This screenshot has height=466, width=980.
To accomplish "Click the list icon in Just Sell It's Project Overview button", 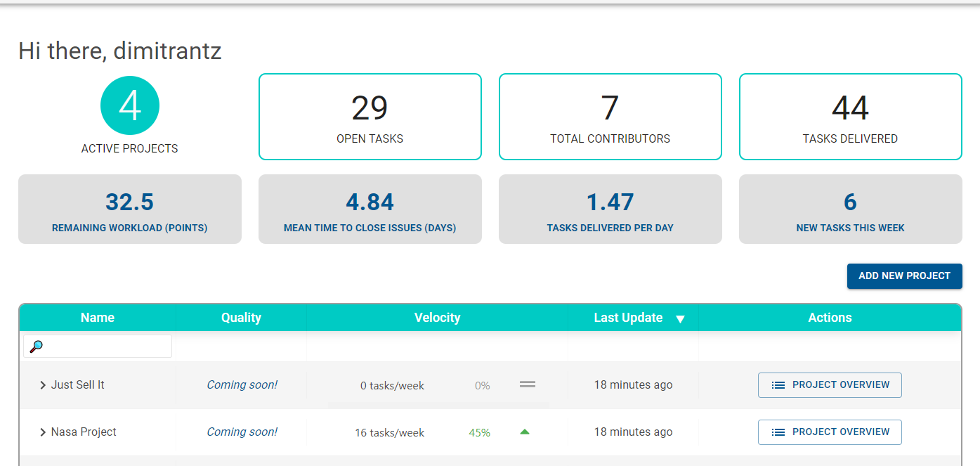I will click(778, 385).
